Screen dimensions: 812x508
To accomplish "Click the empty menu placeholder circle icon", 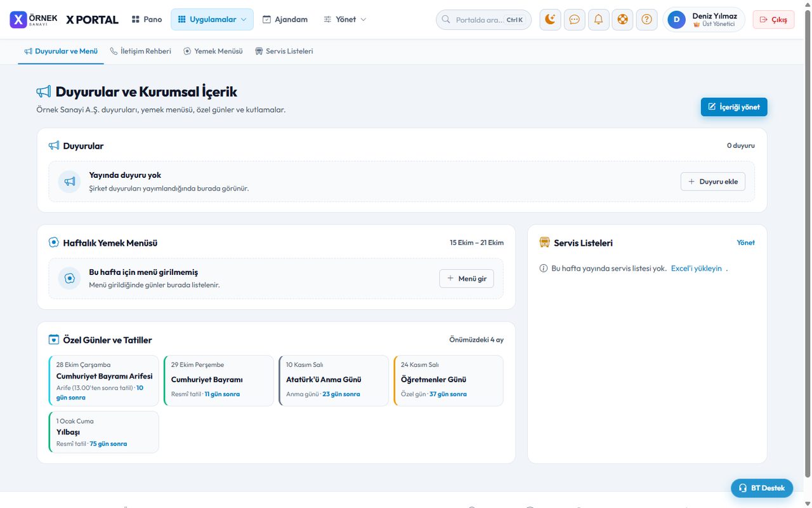I will tap(70, 278).
